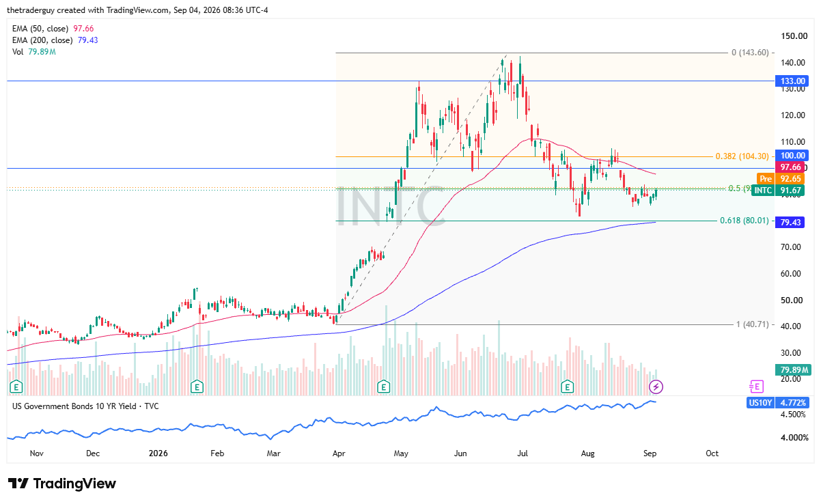This screenshot has width=821, height=504.
Task: Open the earnings E marker just before May
Action: click(x=384, y=387)
